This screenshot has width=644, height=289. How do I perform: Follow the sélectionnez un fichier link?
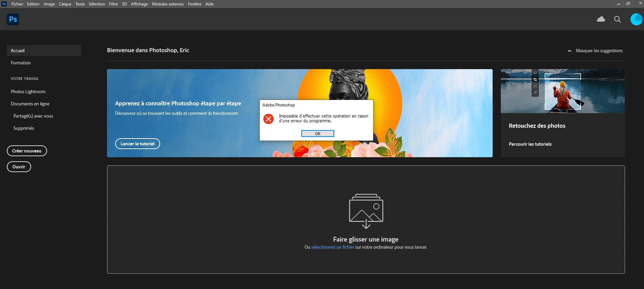pyautogui.click(x=333, y=247)
